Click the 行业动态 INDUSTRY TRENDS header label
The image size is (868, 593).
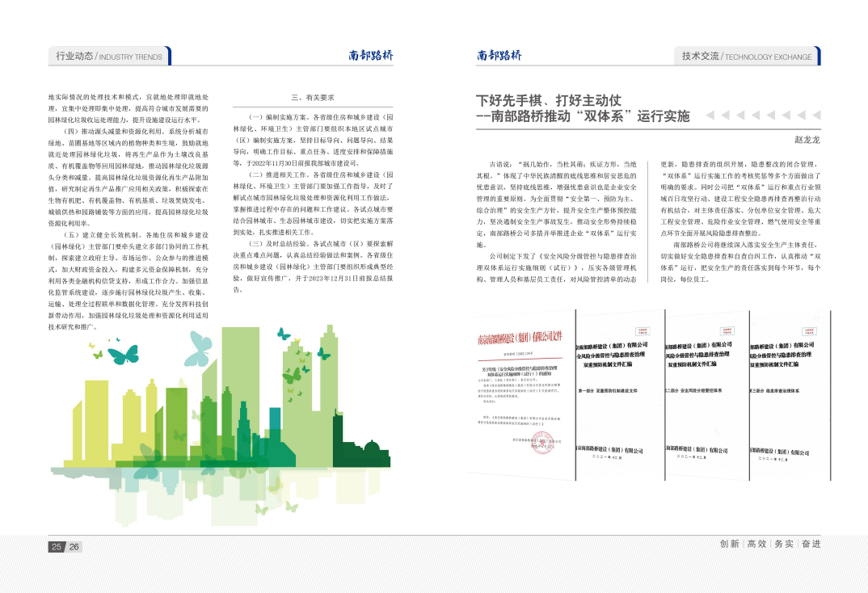(109, 56)
